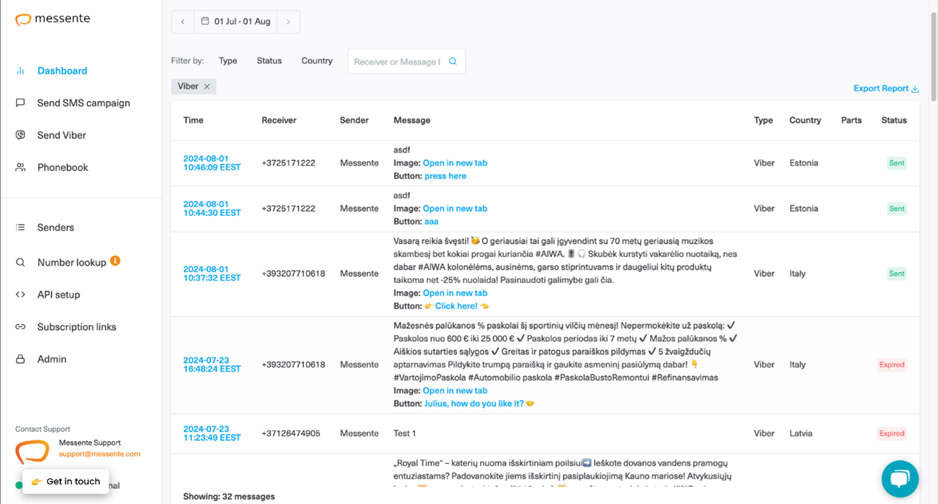Click the Messente logo

tap(53, 19)
